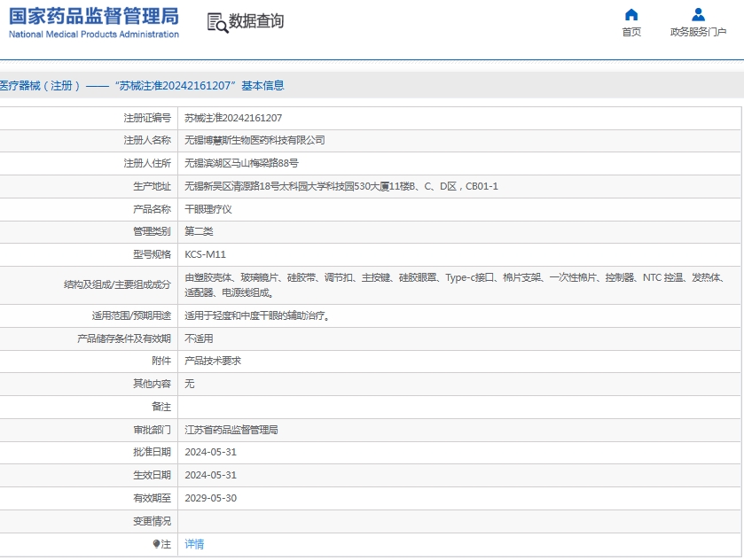Click 国家药品监督管理局 logo title
Image resolution: width=744 pixels, height=560 pixels.
point(94,16)
